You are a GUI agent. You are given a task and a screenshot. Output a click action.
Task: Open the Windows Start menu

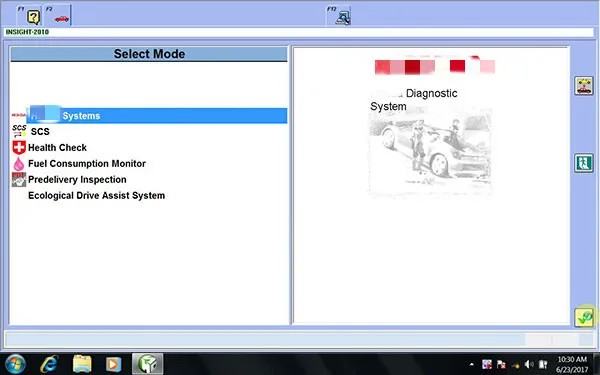click(15, 364)
